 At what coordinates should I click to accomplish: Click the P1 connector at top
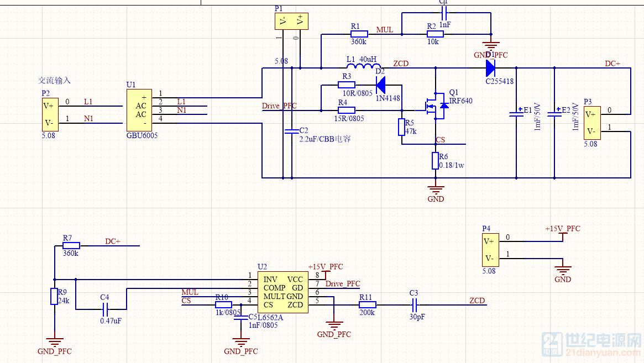pyautogui.click(x=291, y=21)
